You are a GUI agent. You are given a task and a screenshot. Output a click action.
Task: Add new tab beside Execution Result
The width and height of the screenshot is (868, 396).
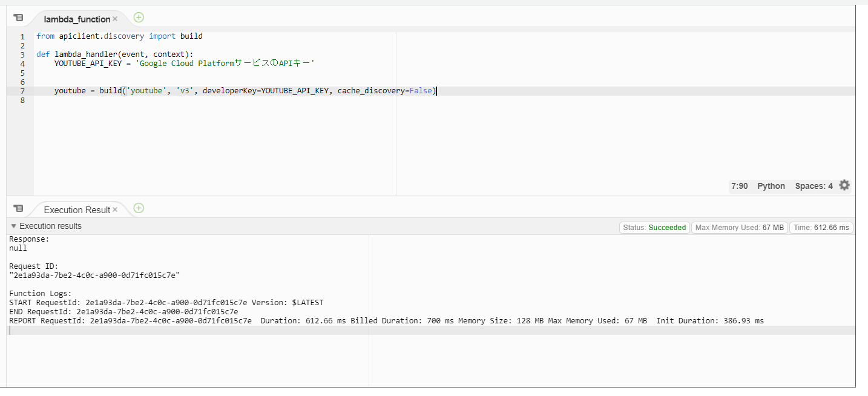[x=139, y=208]
